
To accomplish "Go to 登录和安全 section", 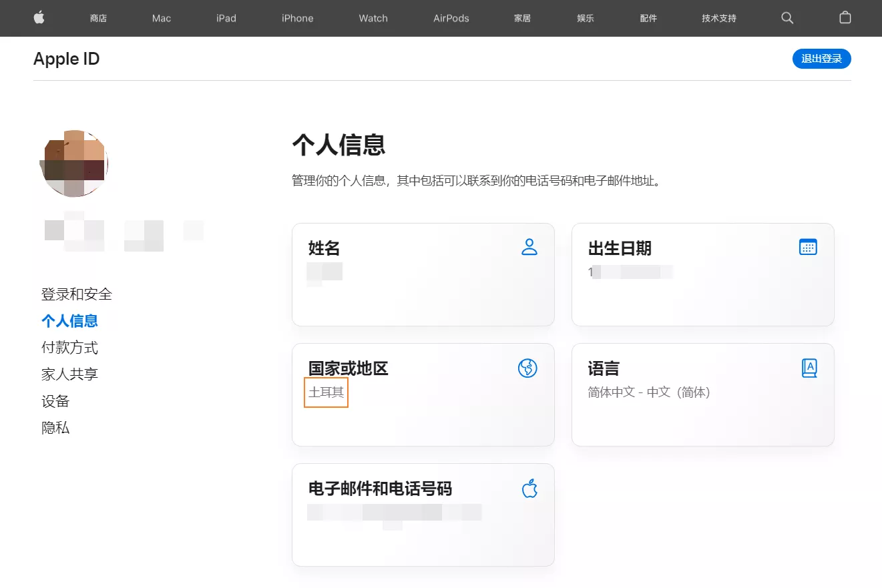I will [x=77, y=294].
